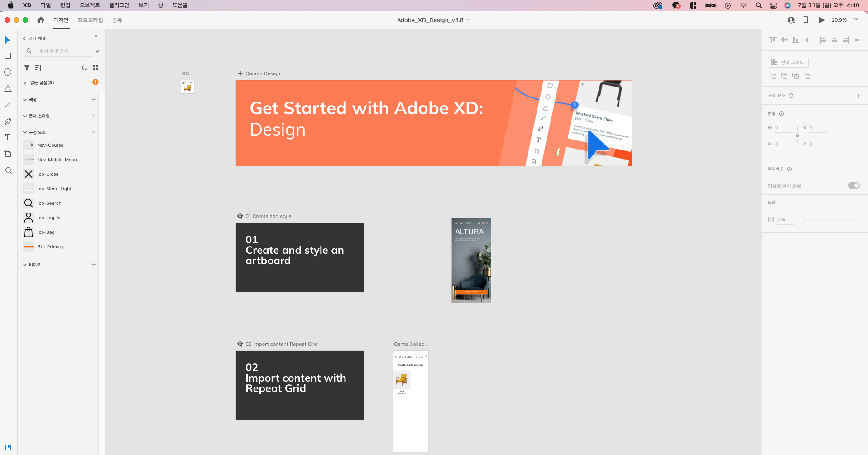
Task: Select the Artboard tool
Action: [8, 154]
